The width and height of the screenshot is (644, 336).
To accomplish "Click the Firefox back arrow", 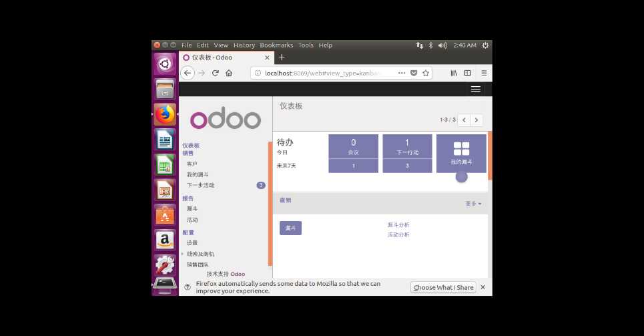I will coord(188,73).
